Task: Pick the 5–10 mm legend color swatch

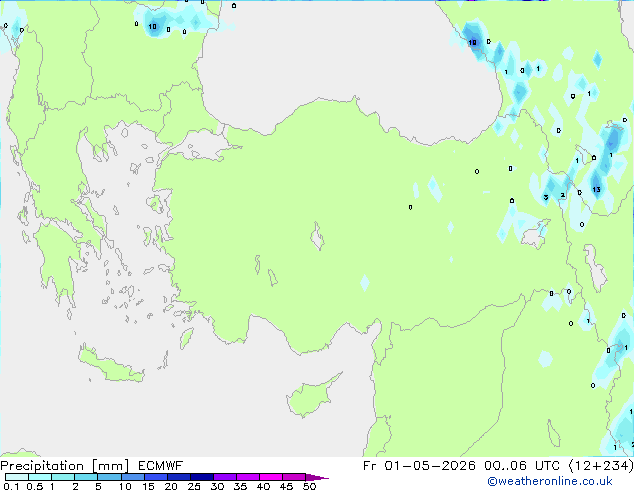Action: pyautogui.click(x=109, y=477)
